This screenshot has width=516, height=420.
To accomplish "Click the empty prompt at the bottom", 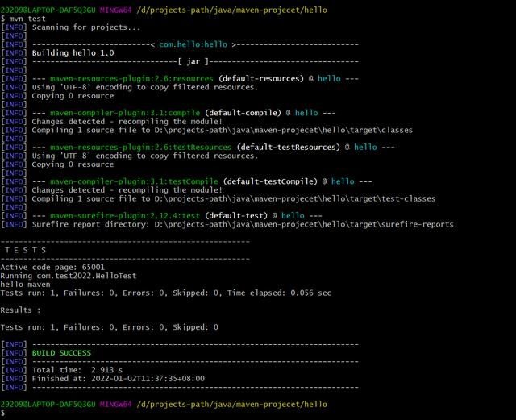I will point(3,413).
